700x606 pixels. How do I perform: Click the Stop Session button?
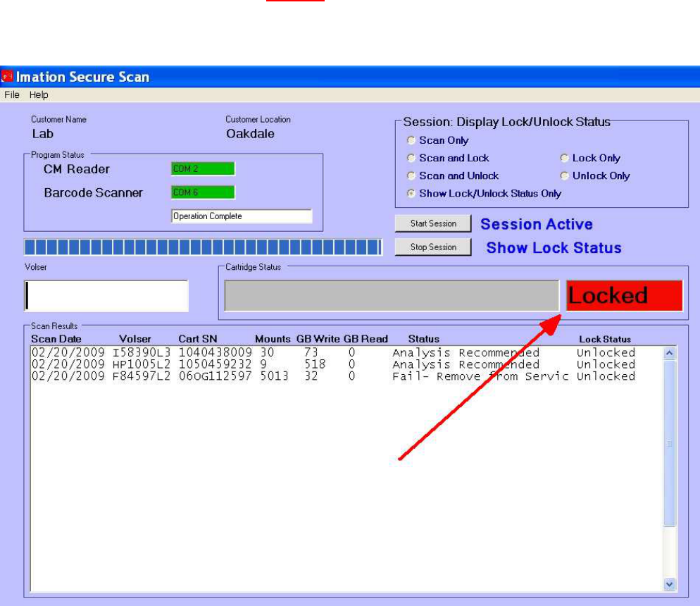click(433, 247)
